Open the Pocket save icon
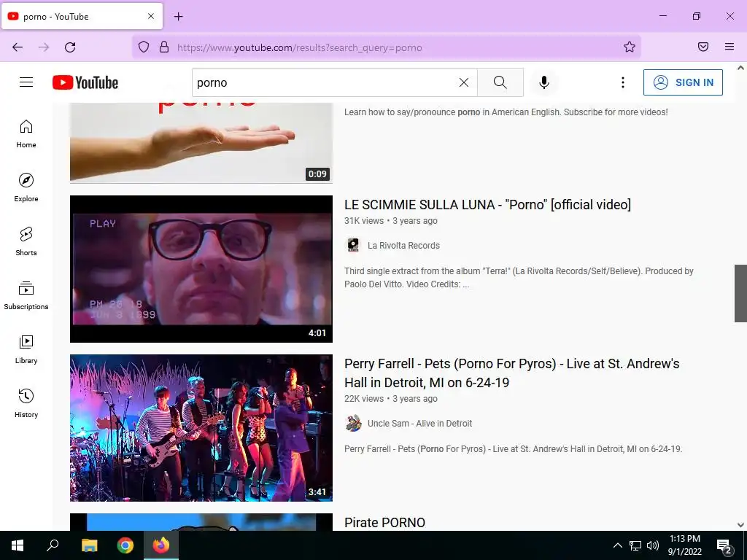 coord(703,47)
